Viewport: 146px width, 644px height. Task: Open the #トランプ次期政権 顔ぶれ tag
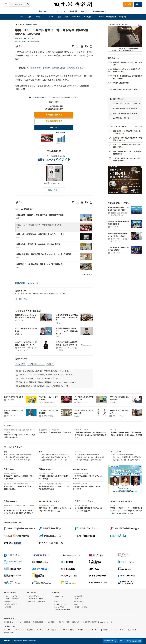[107, 17]
